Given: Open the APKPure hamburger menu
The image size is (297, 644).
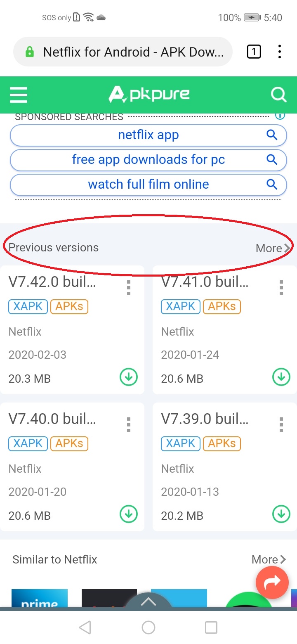Looking at the screenshot, I should pyautogui.click(x=19, y=95).
